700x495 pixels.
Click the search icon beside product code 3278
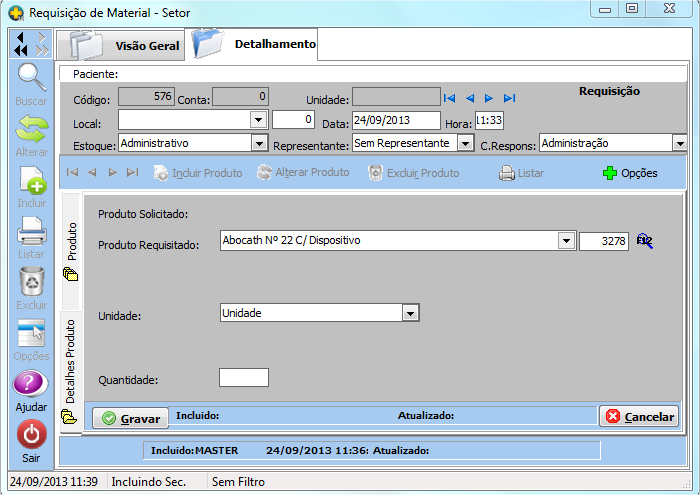point(645,241)
